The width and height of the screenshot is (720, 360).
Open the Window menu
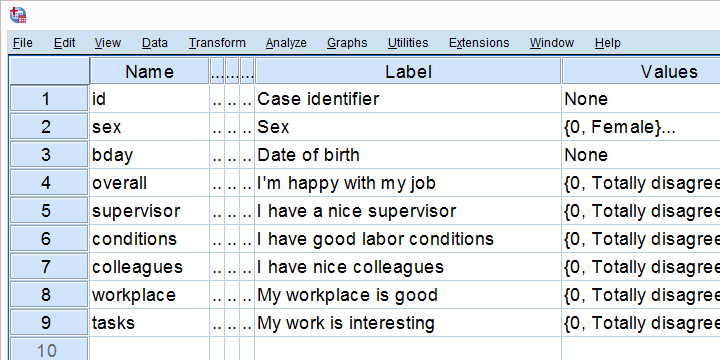point(551,43)
